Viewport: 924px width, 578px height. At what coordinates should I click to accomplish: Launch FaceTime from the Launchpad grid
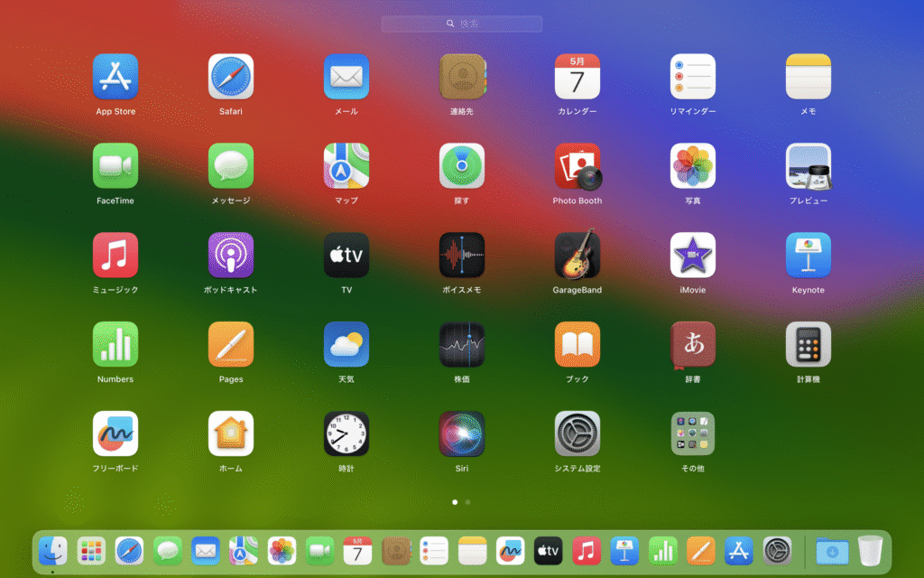click(115, 166)
